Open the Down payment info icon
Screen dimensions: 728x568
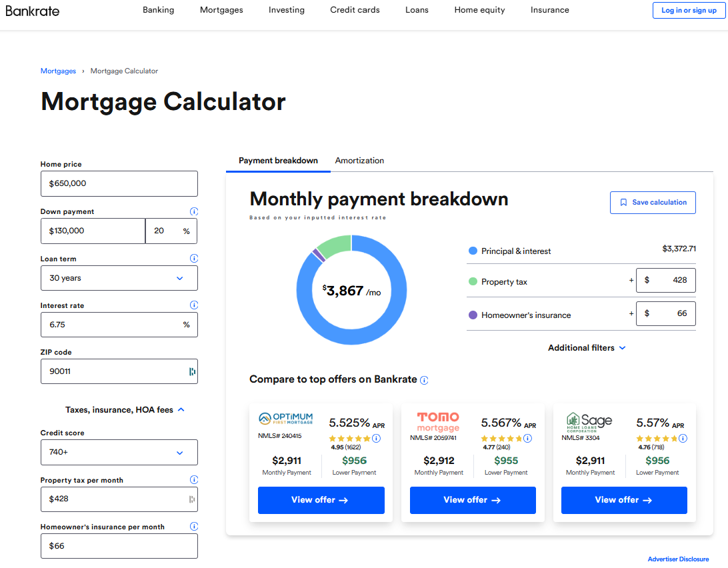pyautogui.click(x=194, y=211)
